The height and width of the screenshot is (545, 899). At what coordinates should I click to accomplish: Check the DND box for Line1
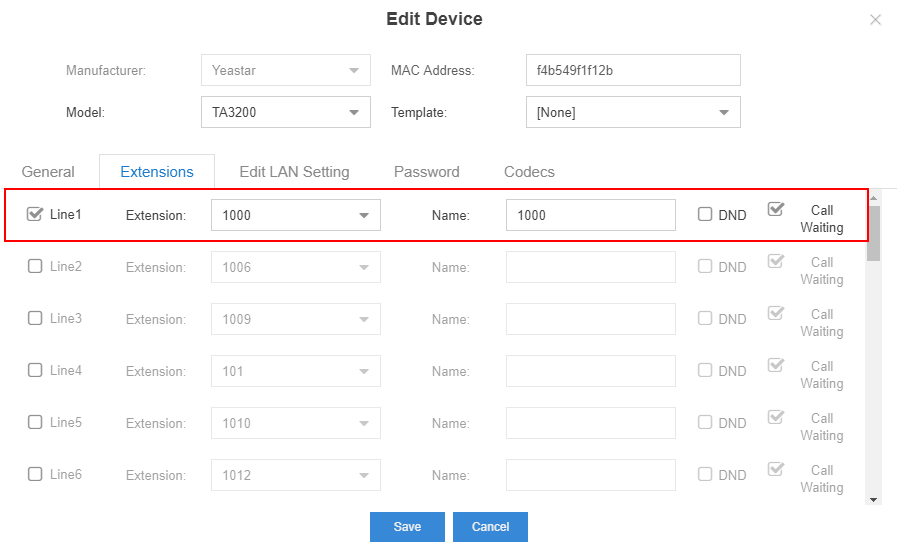pyautogui.click(x=705, y=214)
